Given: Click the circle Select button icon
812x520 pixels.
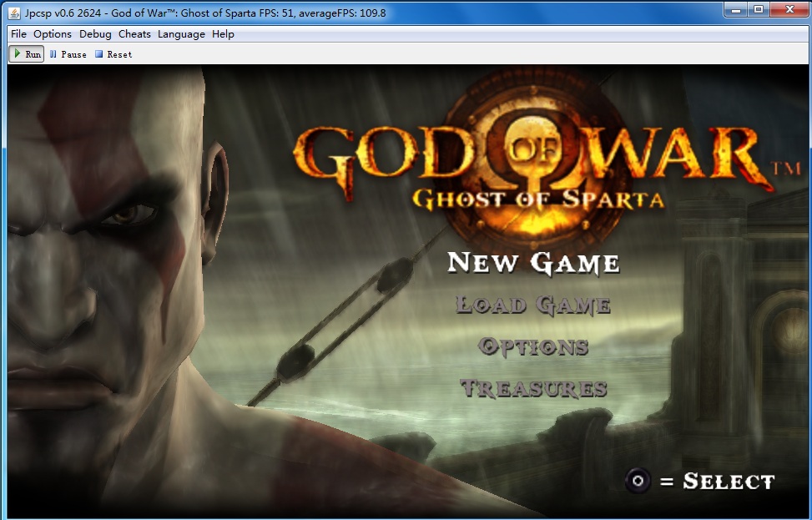Looking at the screenshot, I should [x=638, y=481].
